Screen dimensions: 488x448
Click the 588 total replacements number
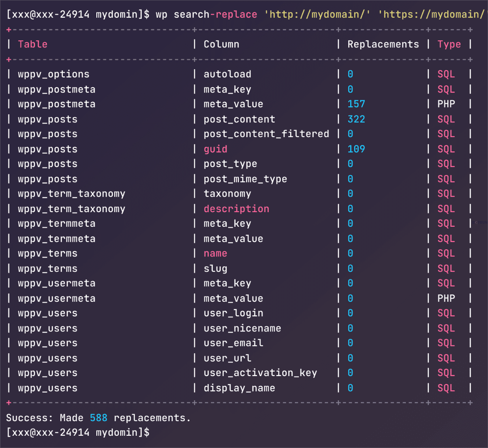click(x=98, y=418)
